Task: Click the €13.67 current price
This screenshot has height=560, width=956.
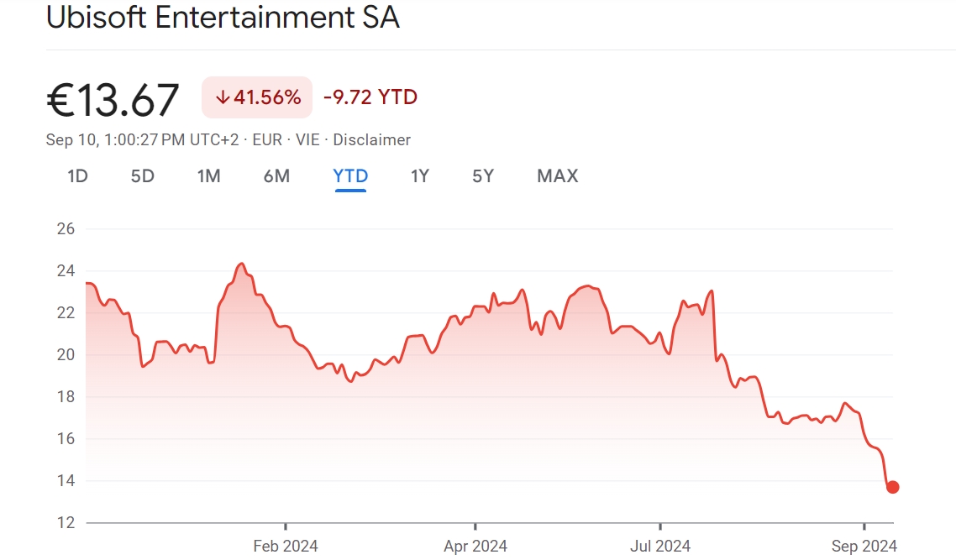Action: tap(113, 100)
